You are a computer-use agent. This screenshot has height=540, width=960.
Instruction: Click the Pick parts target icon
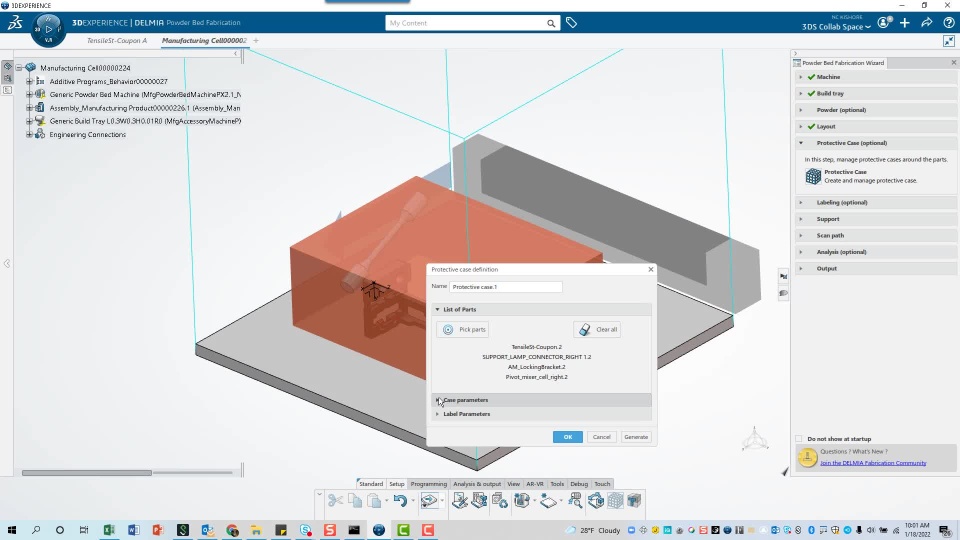click(448, 329)
